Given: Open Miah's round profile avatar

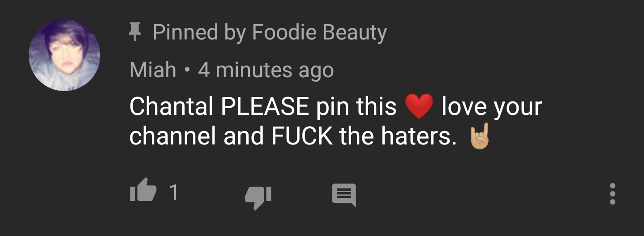Looking at the screenshot, I should click(x=64, y=55).
